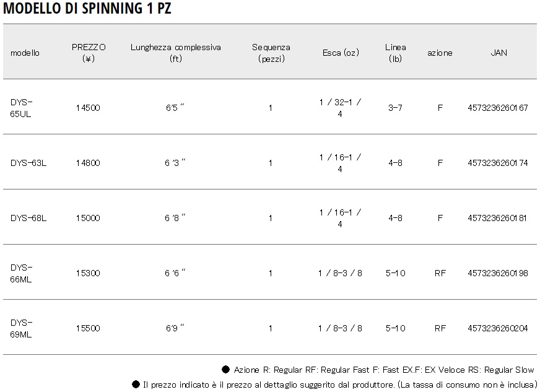
Task: Select JAN code 4573236260167
Action: [498, 108]
